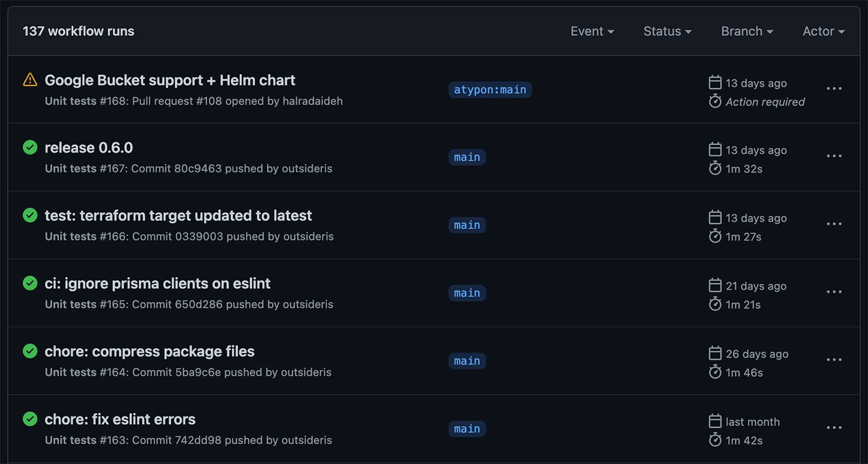Click the main branch label on compress package files row
The width and height of the screenshot is (868, 464).
click(x=467, y=361)
